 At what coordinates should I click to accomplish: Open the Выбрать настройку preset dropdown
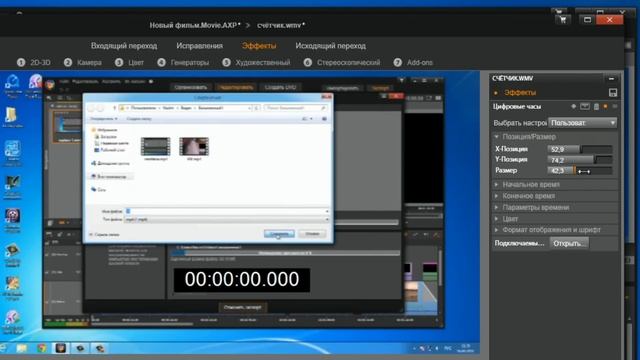(582, 122)
